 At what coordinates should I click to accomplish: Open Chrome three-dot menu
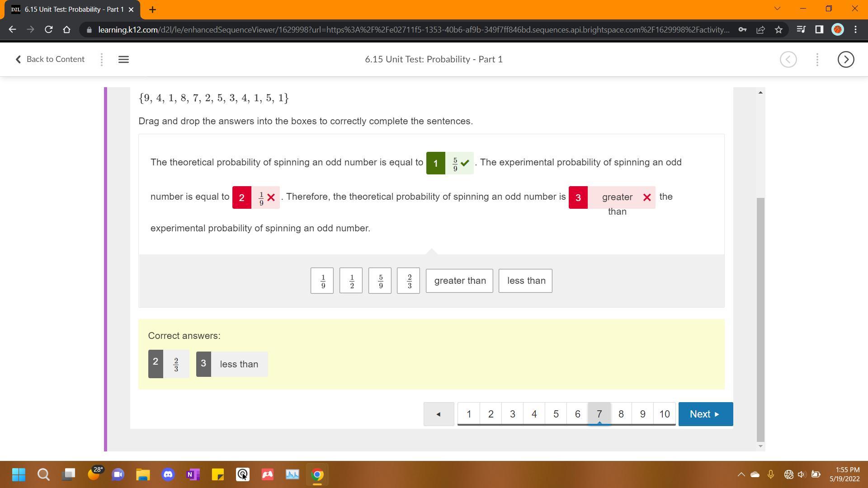coord(855,30)
